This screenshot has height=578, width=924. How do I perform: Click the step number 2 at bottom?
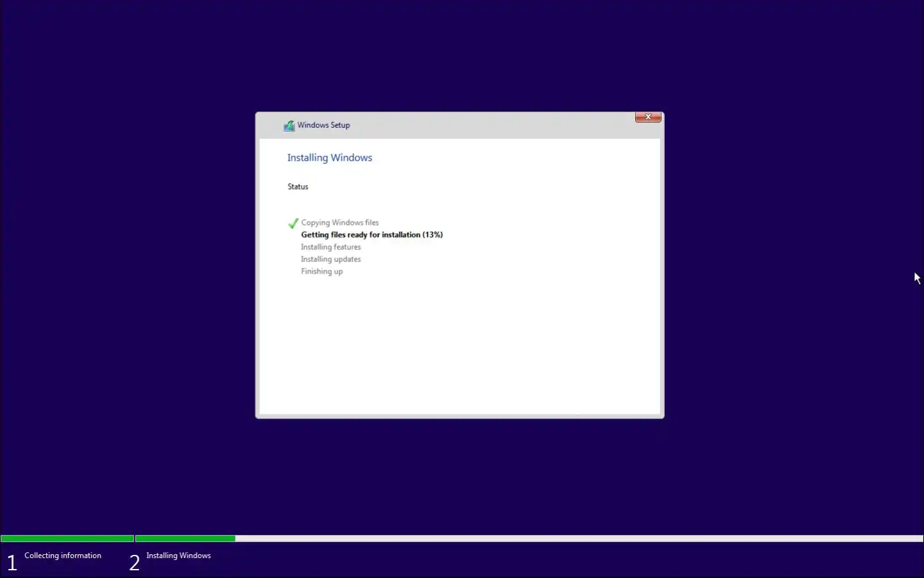[134, 563]
